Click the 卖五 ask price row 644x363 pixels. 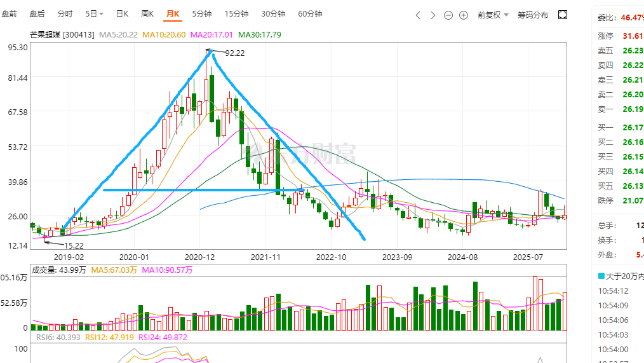[621, 51]
